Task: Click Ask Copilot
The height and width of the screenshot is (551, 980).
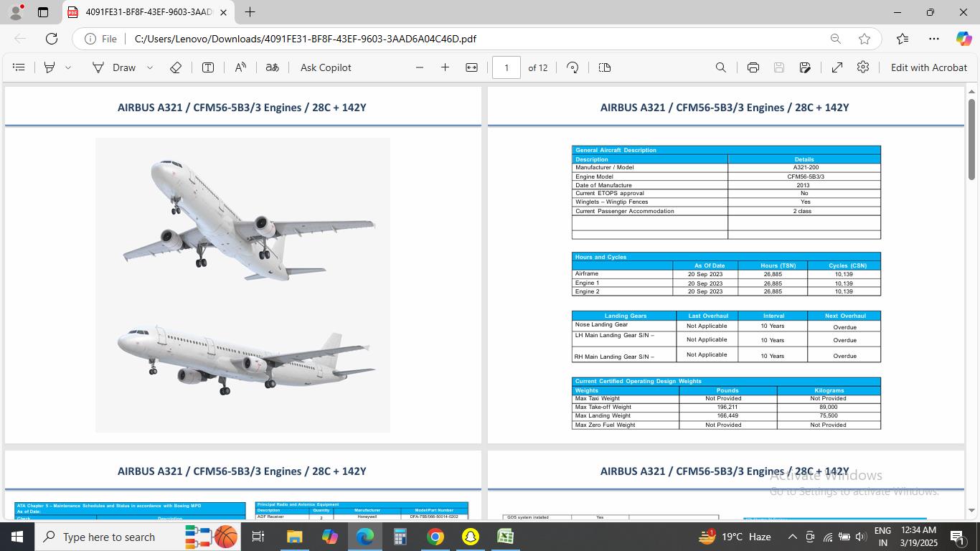Action: pos(326,67)
